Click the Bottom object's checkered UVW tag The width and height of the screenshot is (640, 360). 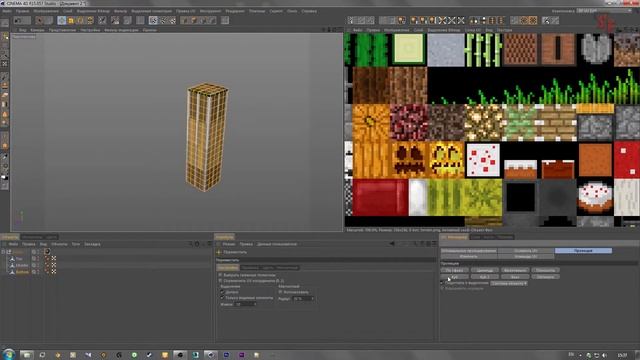point(54,271)
